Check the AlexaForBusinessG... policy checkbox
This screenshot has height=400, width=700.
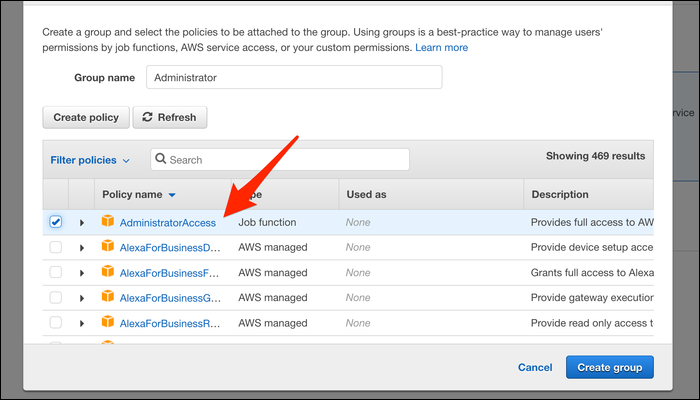(56, 297)
